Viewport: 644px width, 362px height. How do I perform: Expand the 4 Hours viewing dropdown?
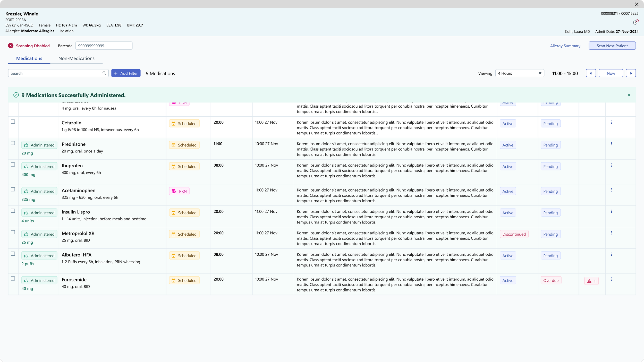520,73
